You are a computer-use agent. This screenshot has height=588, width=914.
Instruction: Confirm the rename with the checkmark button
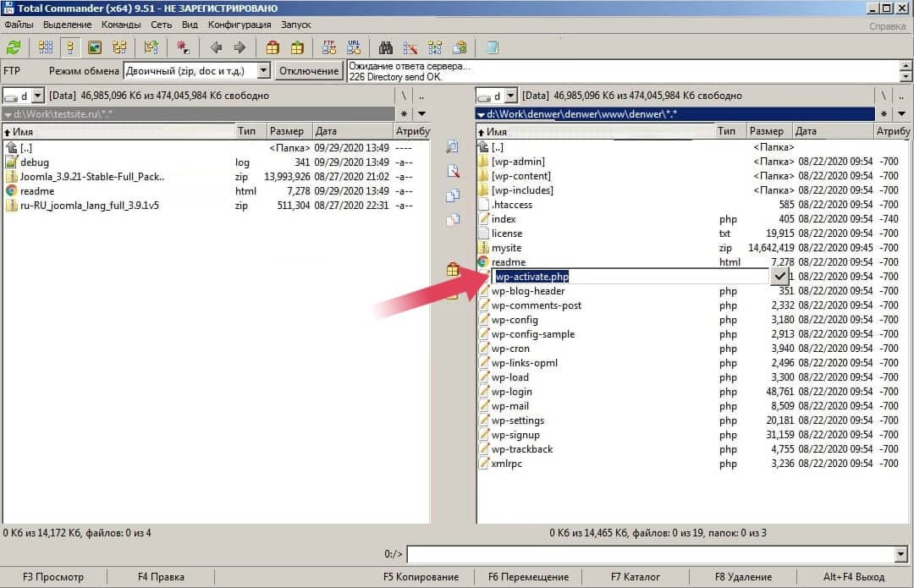[x=779, y=277]
